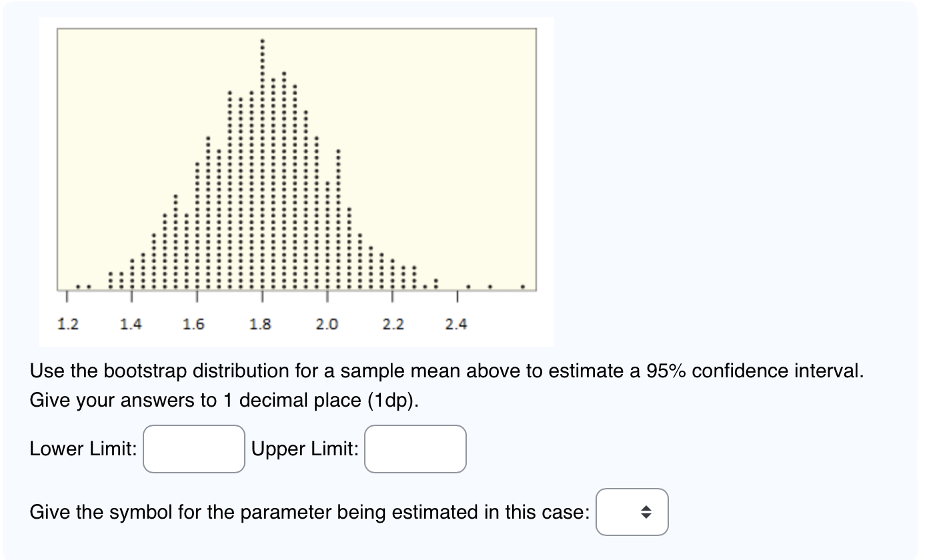Click the 'Lower Limit:' text label
This screenshot has height=560, width=927.
(83, 449)
